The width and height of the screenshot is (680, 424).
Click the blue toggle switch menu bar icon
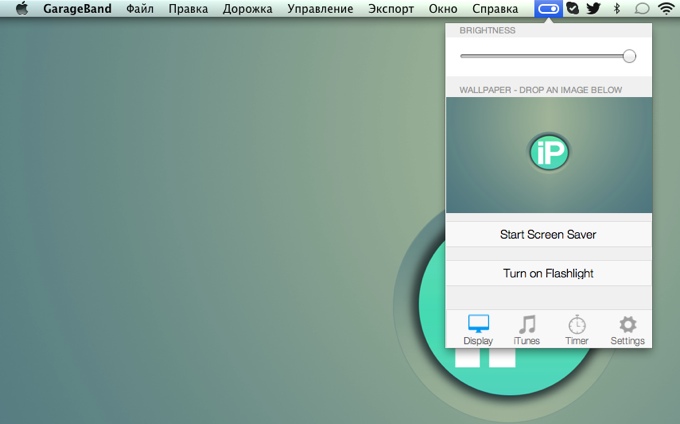coord(549,9)
